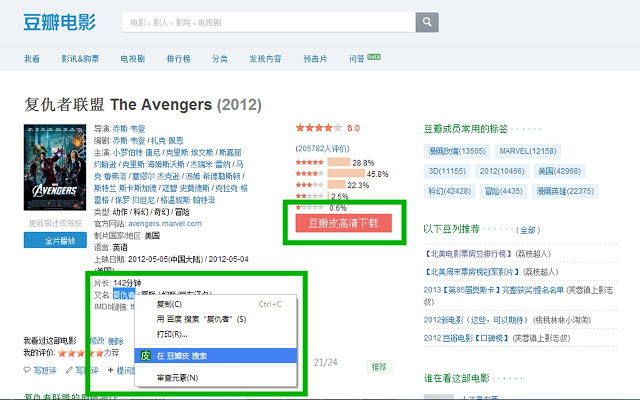Open the 205782人评价 ratings link
The image size is (640, 400).
click(322, 149)
